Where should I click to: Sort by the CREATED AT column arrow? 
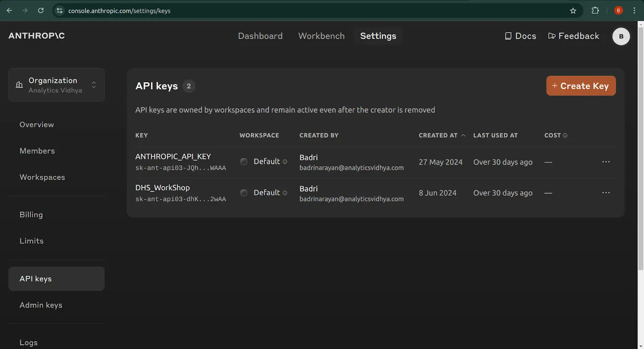pyautogui.click(x=463, y=135)
